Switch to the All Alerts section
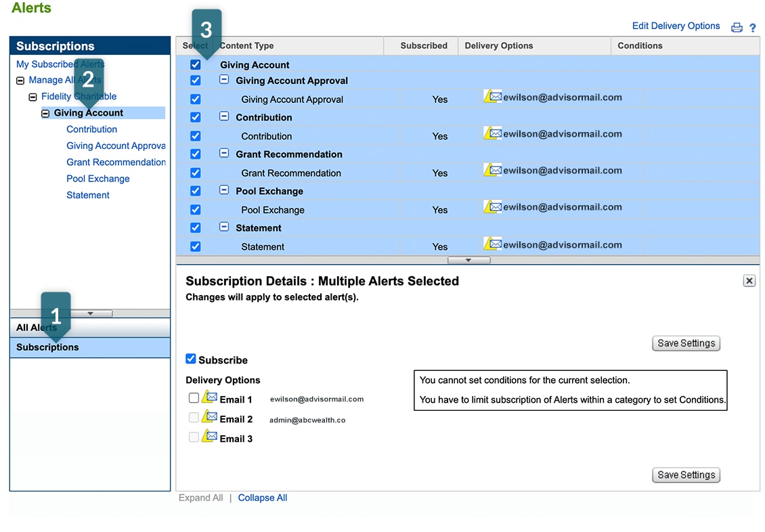765x532 pixels. point(90,328)
